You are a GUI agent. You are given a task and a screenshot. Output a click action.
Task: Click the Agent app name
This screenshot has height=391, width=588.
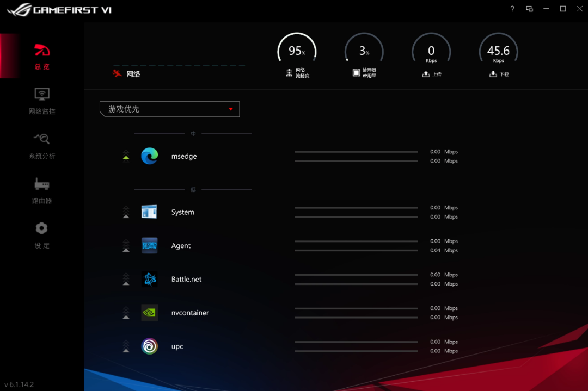point(181,246)
